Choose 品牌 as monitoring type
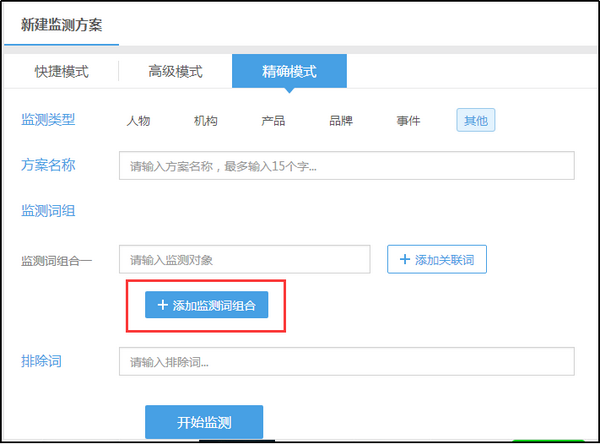The height and width of the screenshot is (444, 600). click(341, 121)
